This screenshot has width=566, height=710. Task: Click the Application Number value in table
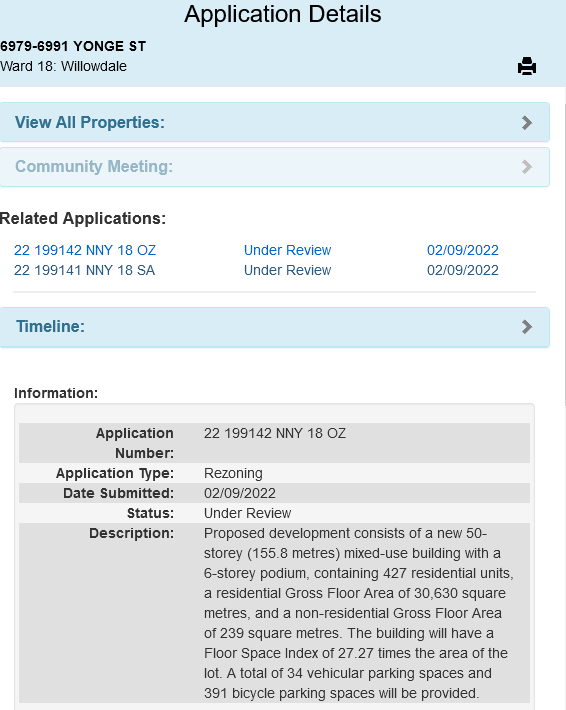274,433
